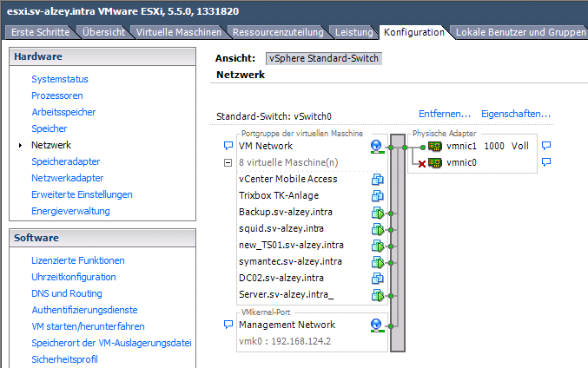588x368 pixels.
Task: Open Lizenzierte Funktionen in Software panel
Action: (x=78, y=260)
